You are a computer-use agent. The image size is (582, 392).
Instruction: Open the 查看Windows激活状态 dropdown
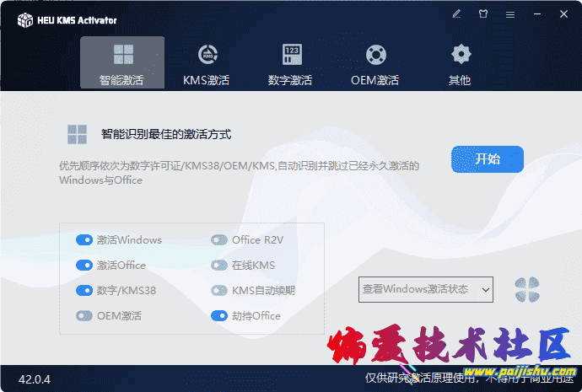426,289
